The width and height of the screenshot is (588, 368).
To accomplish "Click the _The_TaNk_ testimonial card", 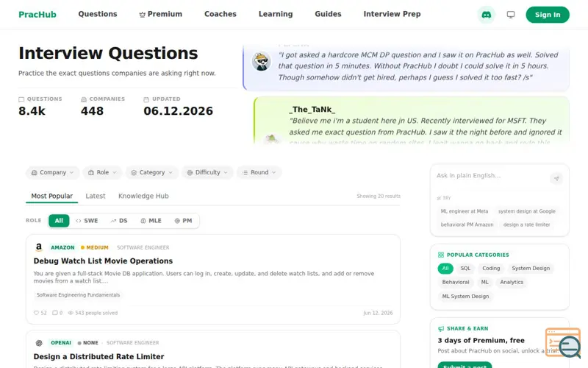I will tap(412, 121).
